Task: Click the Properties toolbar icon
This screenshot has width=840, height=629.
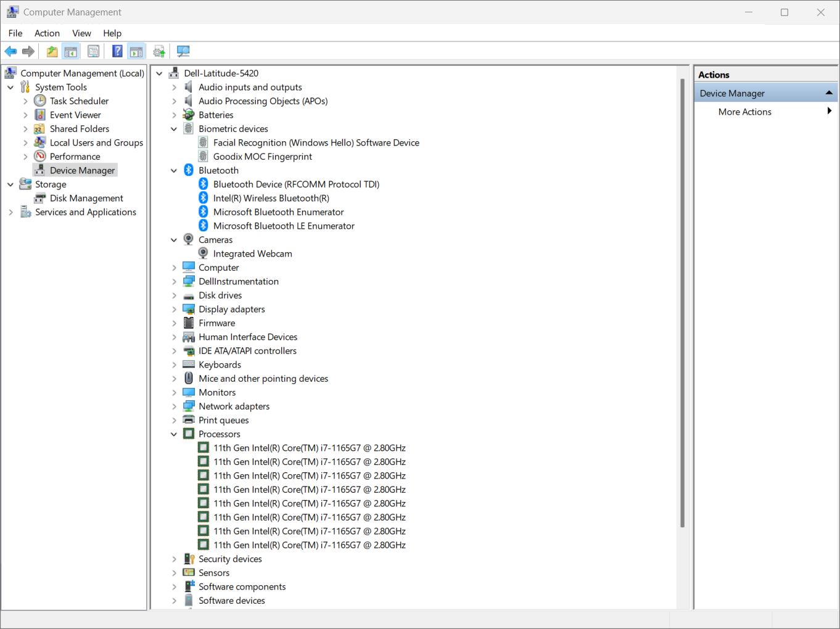Action: (93, 51)
